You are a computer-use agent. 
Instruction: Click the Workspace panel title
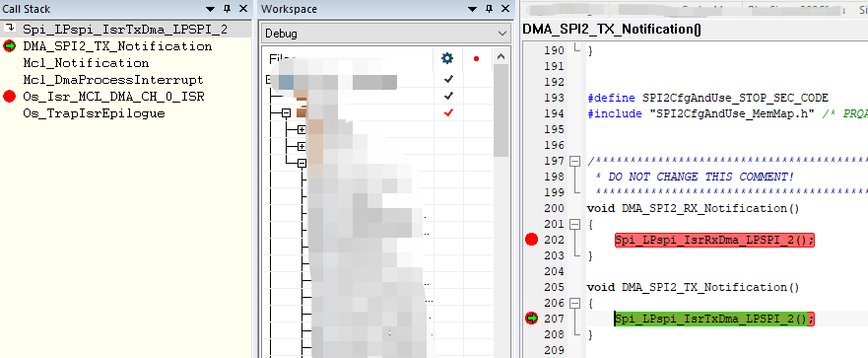(289, 10)
